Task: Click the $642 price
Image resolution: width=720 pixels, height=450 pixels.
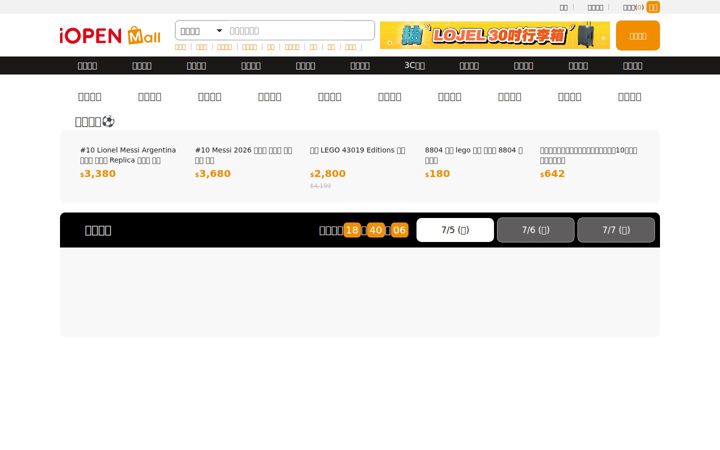Action: (x=552, y=174)
